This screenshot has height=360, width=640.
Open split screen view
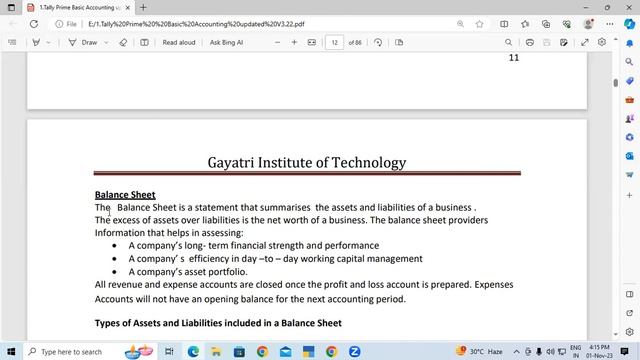click(x=504, y=24)
